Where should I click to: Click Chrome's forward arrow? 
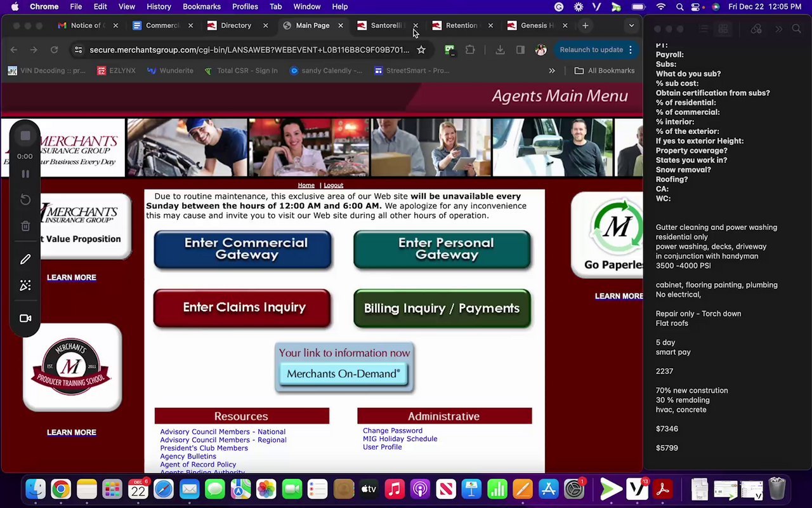coord(34,50)
